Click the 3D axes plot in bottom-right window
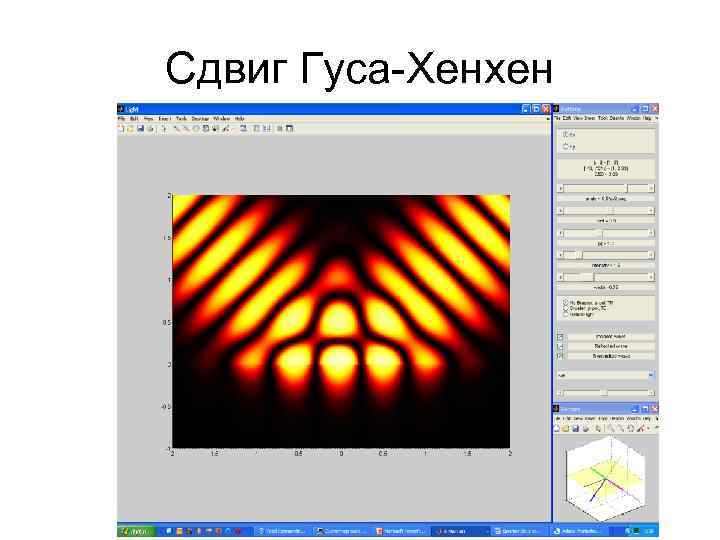 click(605, 479)
